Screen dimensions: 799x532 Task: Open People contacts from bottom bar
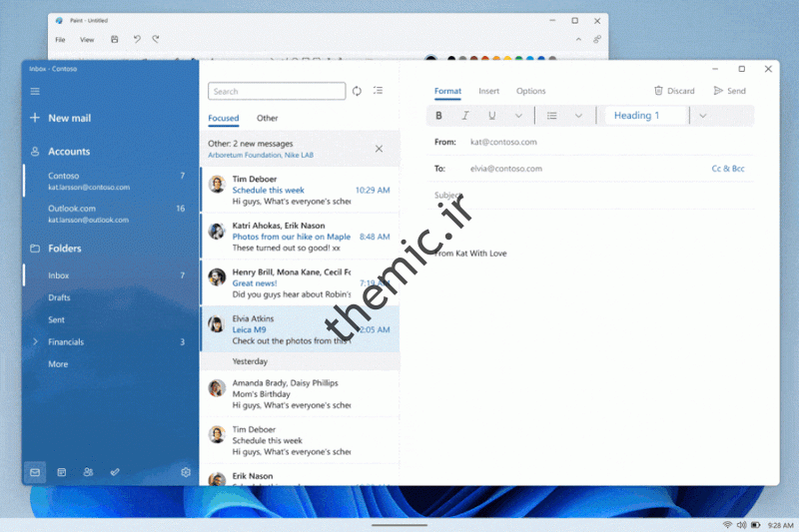coord(88,472)
